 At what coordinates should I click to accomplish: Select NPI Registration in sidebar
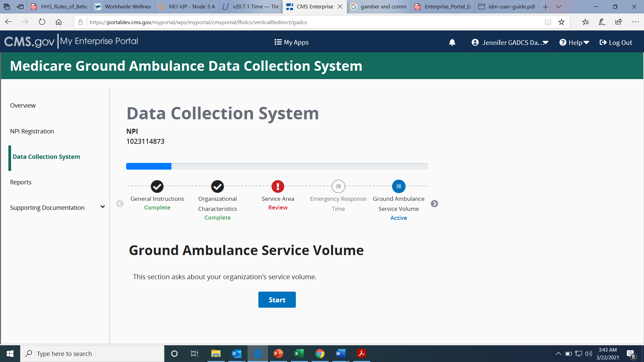click(32, 131)
